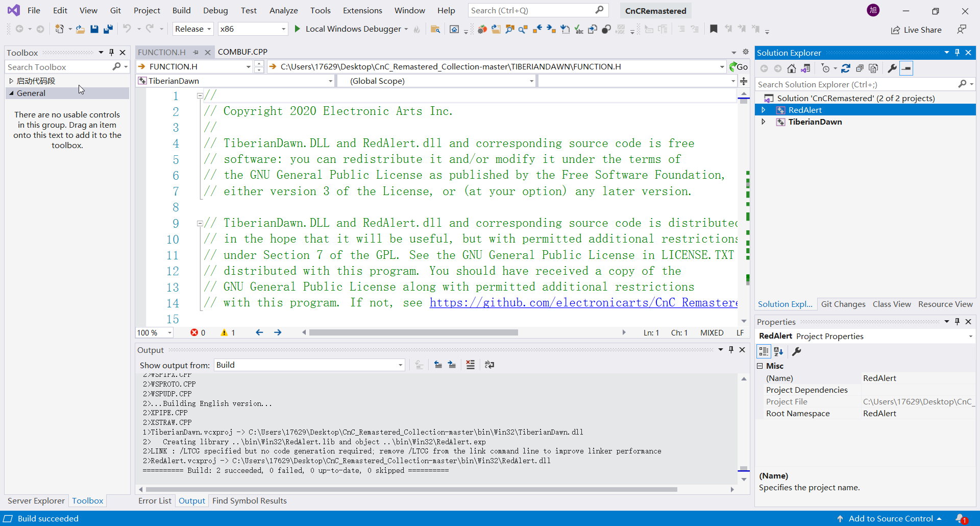Click the Solution Explorer Home icon
Image resolution: width=980 pixels, height=526 pixels.
[x=791, y=68]
